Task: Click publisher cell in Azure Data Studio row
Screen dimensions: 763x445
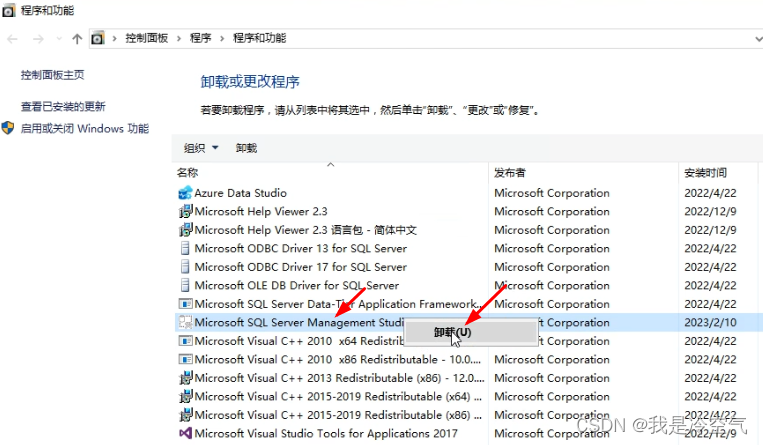Action: click(552, 193)
